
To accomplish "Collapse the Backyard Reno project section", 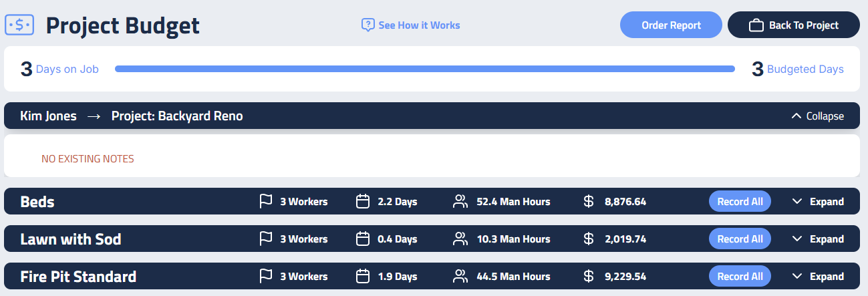I will point(817,116).
